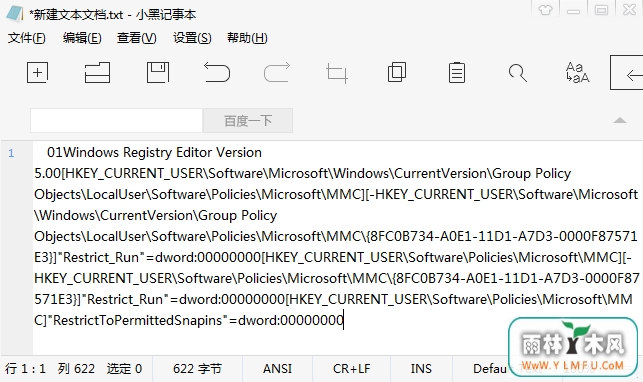Click the New document plus icon
643x382 pixels.
click(x=37, y=73)
